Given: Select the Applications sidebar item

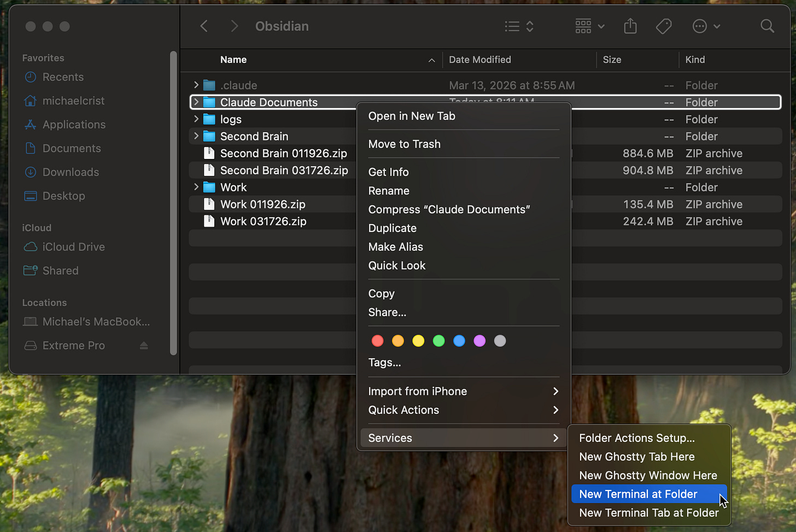Looking at the screenshot, I should pyautogui.click(x=74, y=125).
